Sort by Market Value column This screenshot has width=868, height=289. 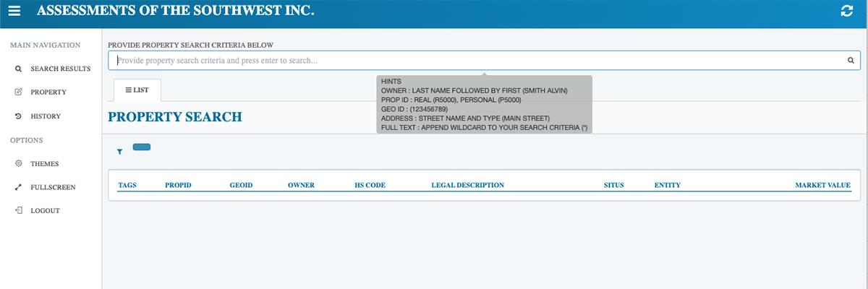[822, 186]
